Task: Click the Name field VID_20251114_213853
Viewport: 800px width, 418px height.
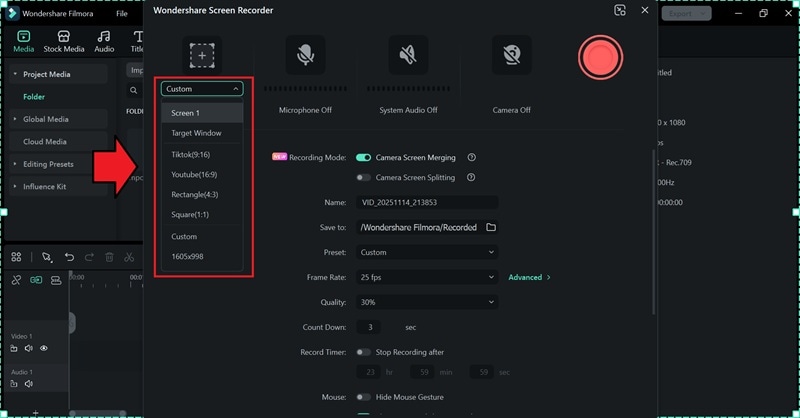Action: tap(427, 202)
